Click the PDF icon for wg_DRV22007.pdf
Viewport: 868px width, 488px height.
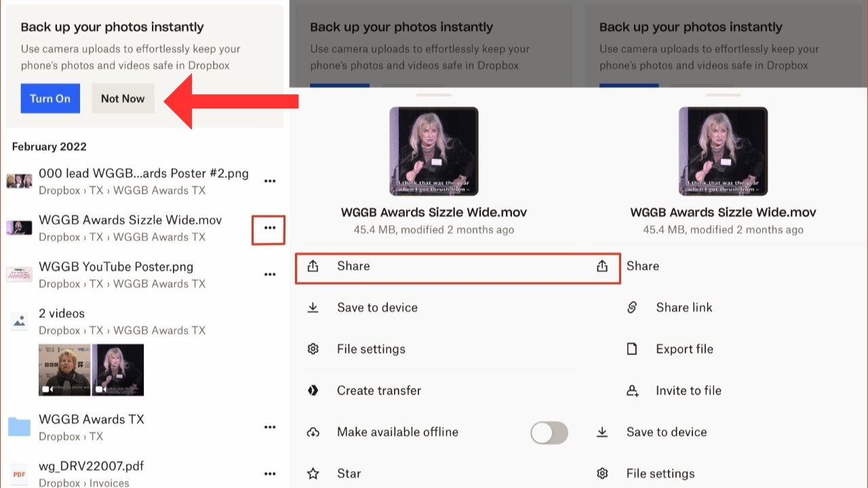pos(20,474)
